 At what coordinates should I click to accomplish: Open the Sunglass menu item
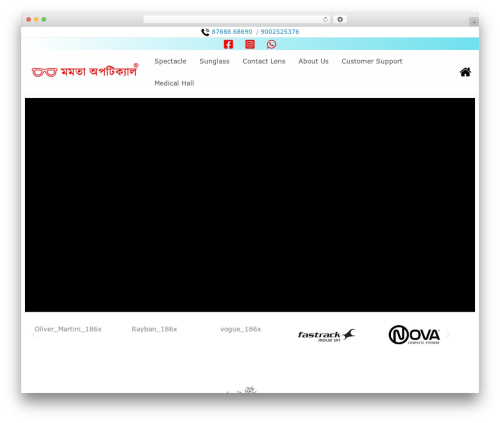[x=214, y=61]
